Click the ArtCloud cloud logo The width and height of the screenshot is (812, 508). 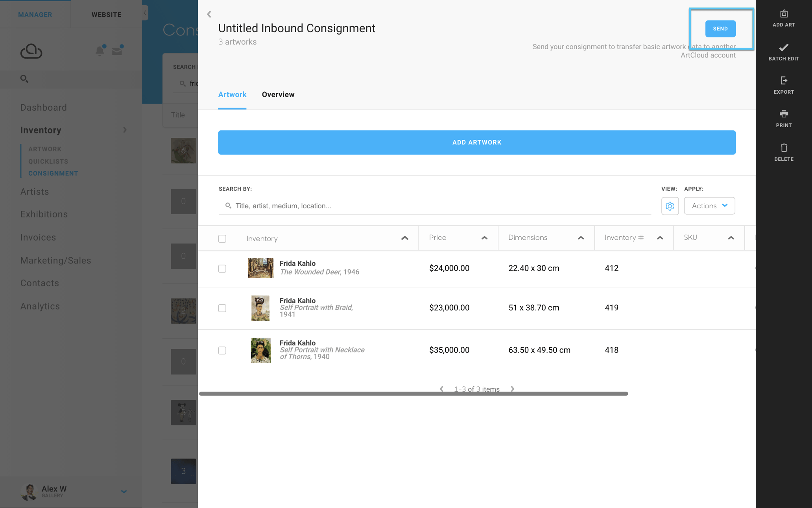[x=31, y=51]
